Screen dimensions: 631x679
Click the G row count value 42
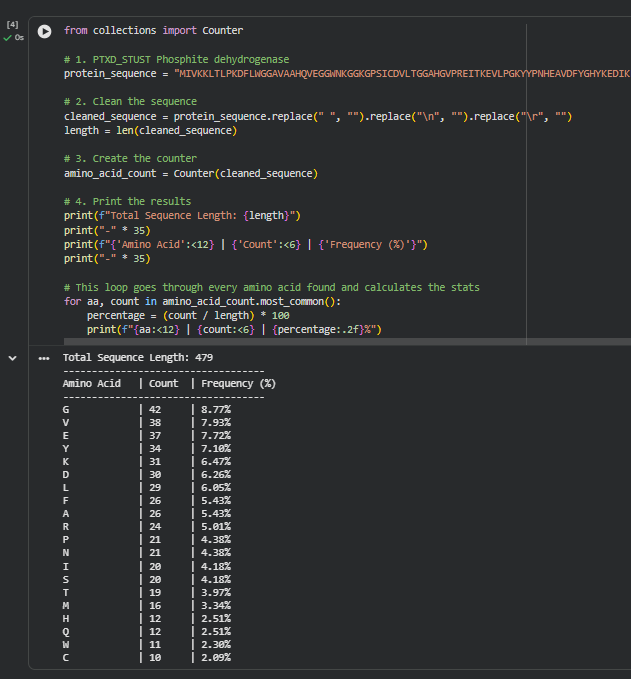(155, 410)
